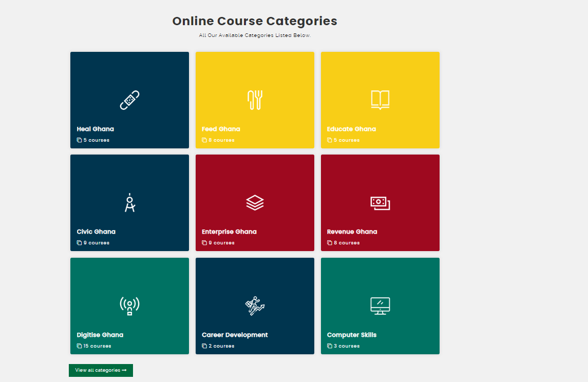This screenshot has height=382, width=588.
Task: Select the Career Development category title
Action: click(235, 335)
